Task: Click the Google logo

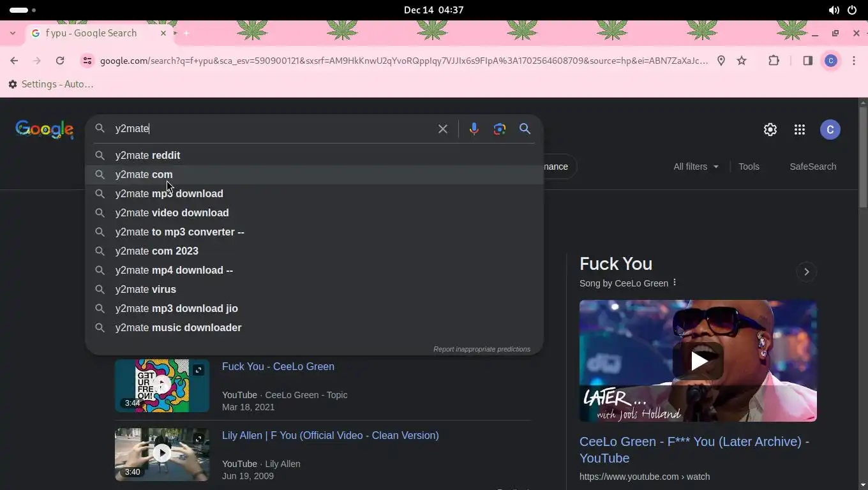Action: click(x=45, y=130)
